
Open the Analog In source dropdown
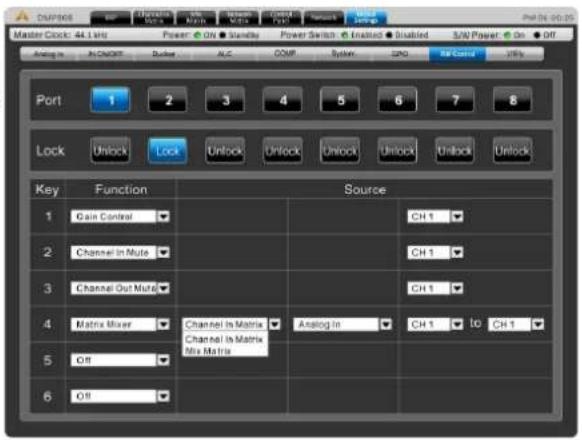(x=343, y=325)
